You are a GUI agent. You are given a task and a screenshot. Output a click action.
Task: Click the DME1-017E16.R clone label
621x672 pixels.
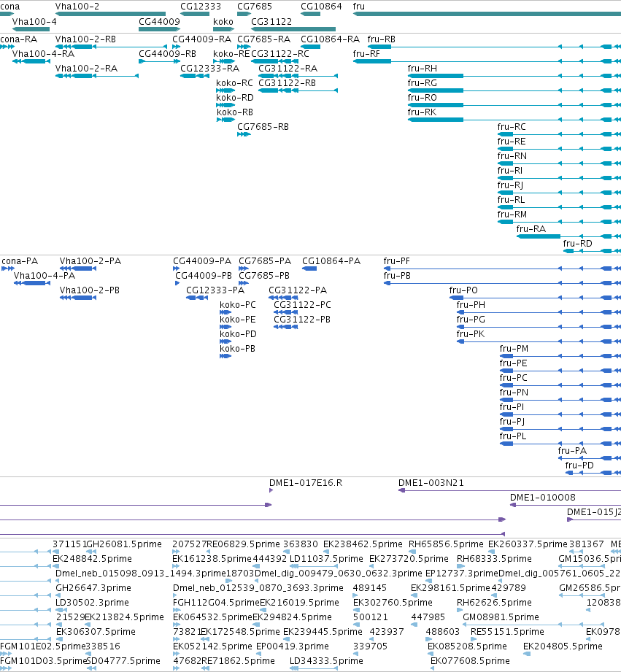click(306, 483)
